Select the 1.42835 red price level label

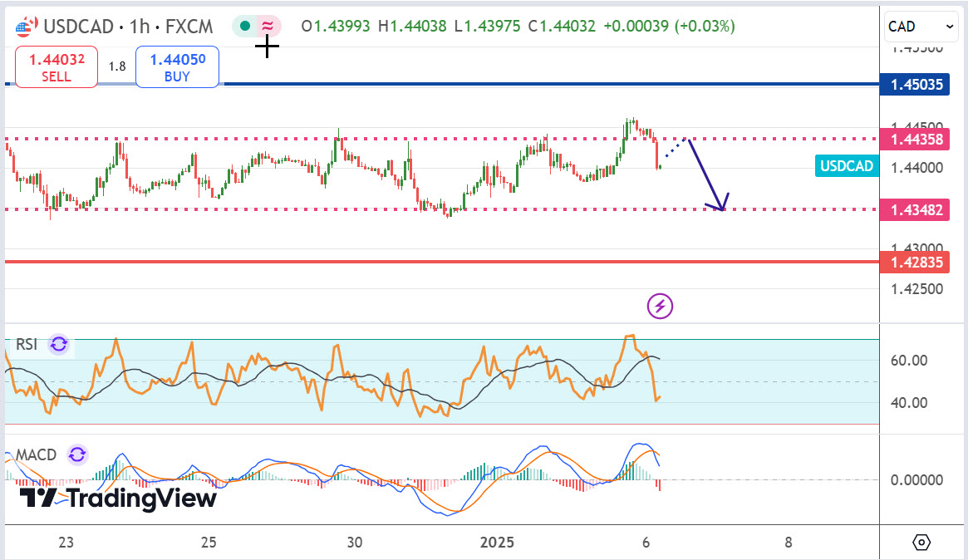pyautogui.click(x=916, y=263)
